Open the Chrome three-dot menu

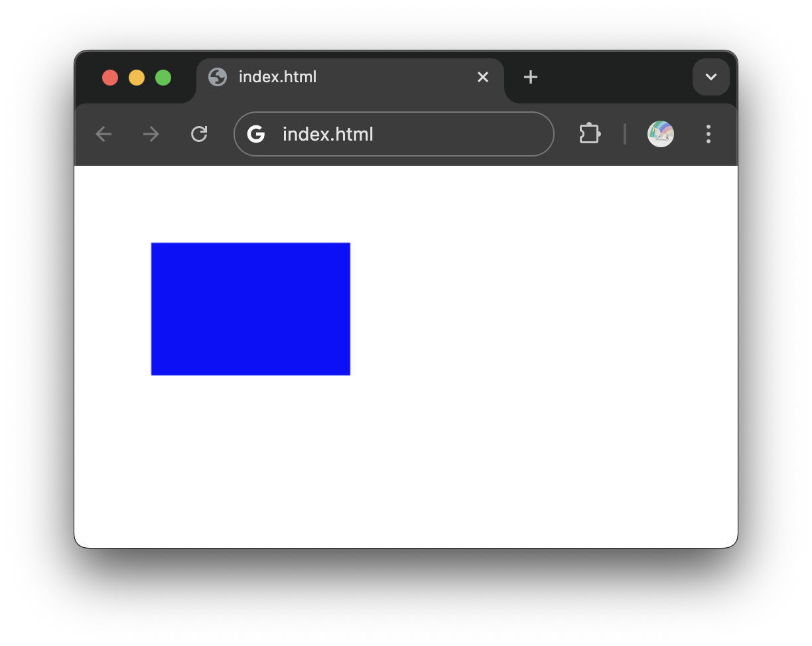709,134
